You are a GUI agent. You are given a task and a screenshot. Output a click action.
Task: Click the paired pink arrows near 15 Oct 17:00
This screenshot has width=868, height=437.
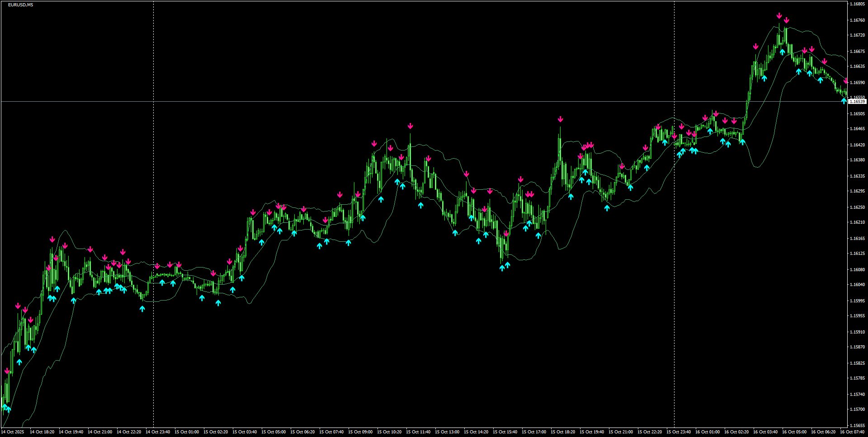[x=529, y=193]
